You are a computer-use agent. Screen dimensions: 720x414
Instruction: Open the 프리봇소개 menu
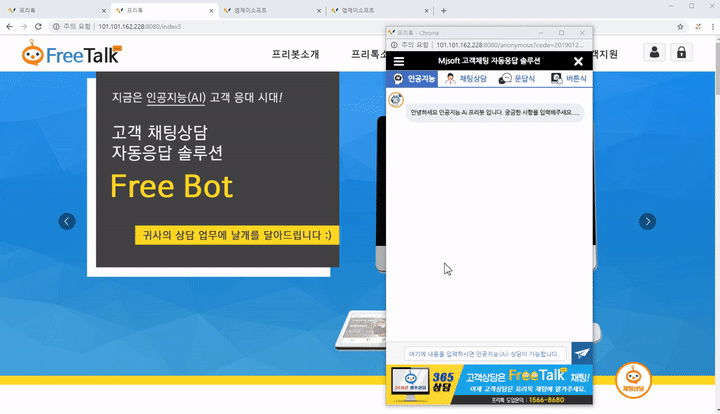(295, 54)
